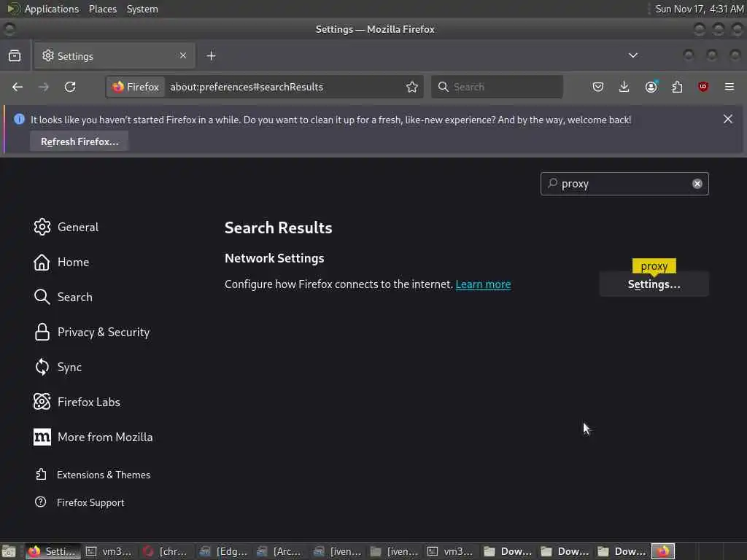Open Network Settings via Settings… button
This screenshot has width=747, height=560.
654,284
